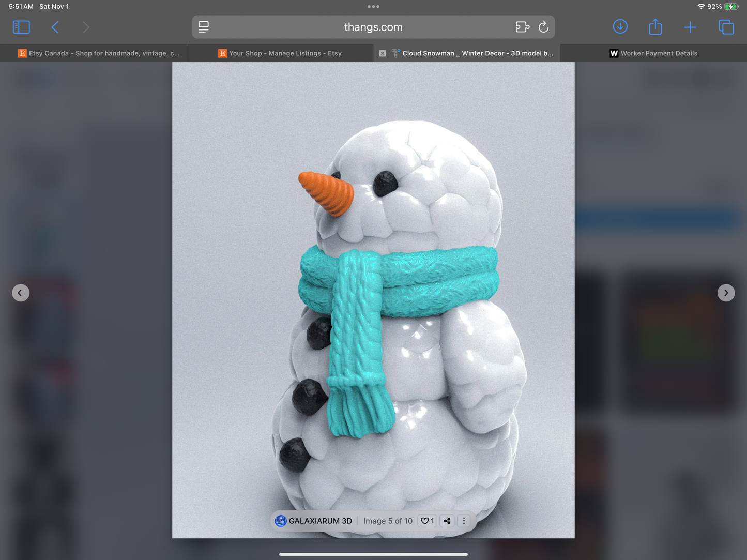This screenshot has width=747, height=560.
Task: Go back to the previous image
Action: tap(21, 293)
